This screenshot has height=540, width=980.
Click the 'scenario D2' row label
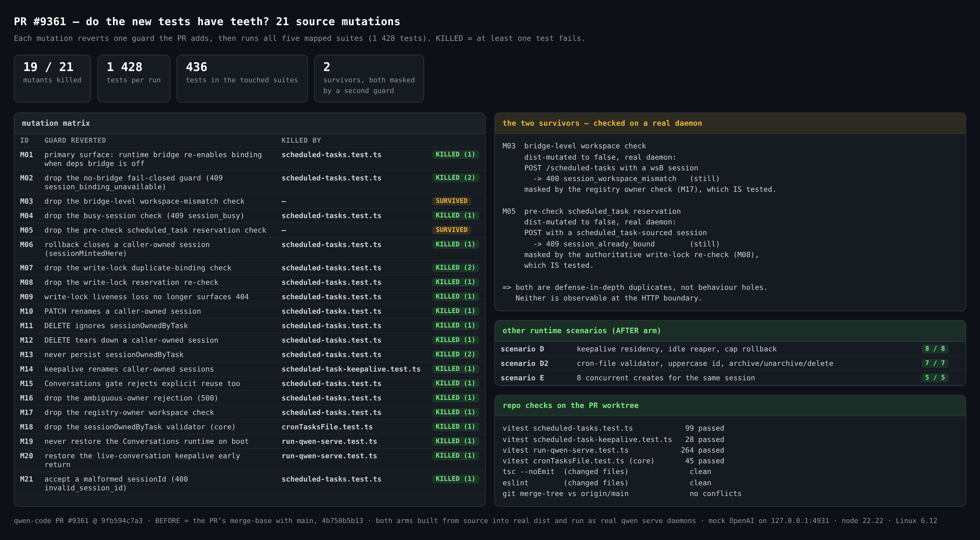click(x=525, y=364)
